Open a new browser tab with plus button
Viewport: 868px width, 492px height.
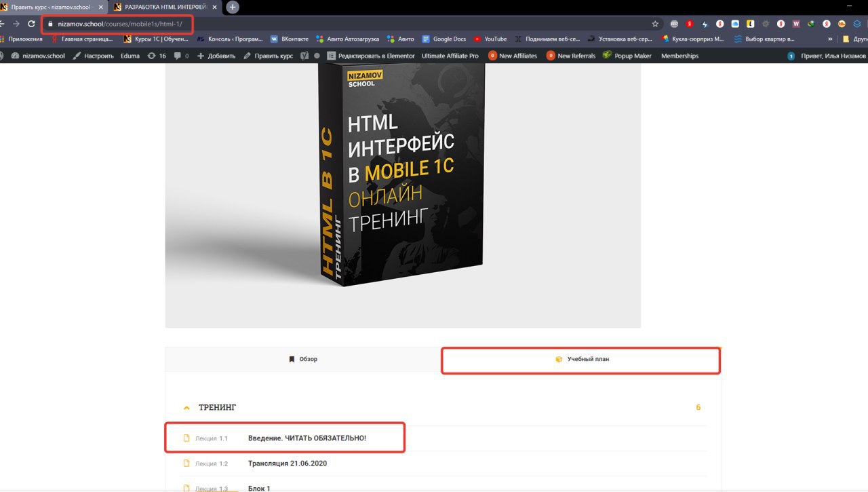click(233, 7)
